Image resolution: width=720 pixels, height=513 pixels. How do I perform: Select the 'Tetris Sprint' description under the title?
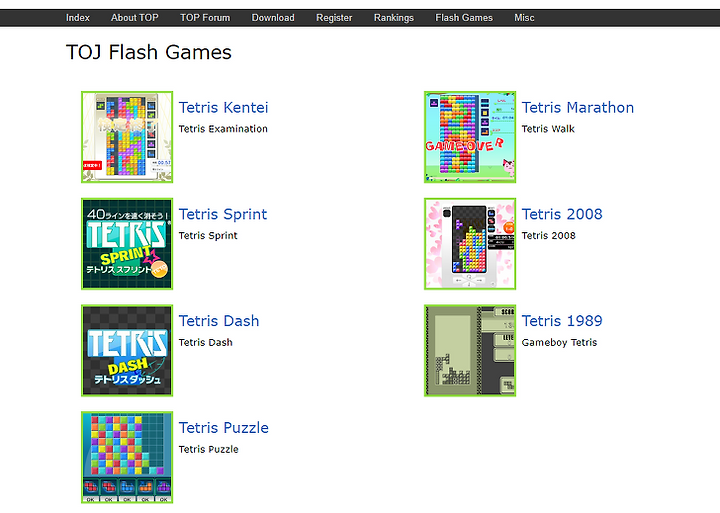[208, 236]
